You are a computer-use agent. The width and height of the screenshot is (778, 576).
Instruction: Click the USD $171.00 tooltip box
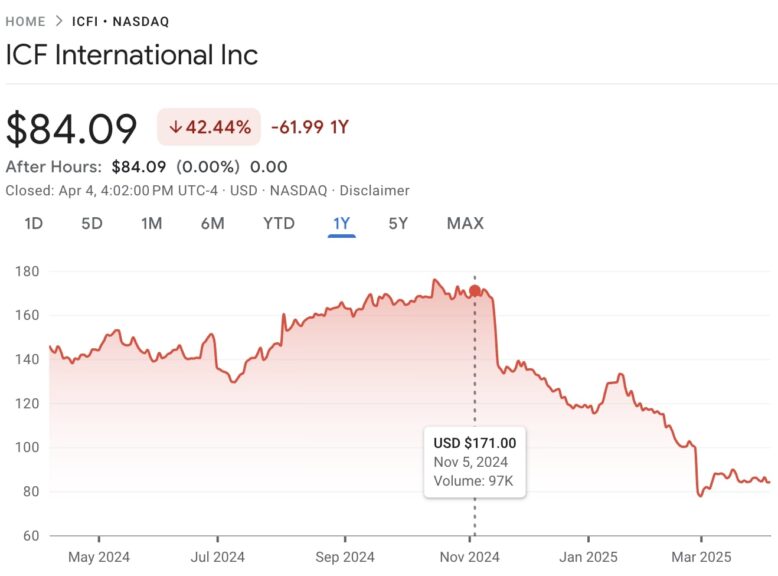tap(475, 462)
